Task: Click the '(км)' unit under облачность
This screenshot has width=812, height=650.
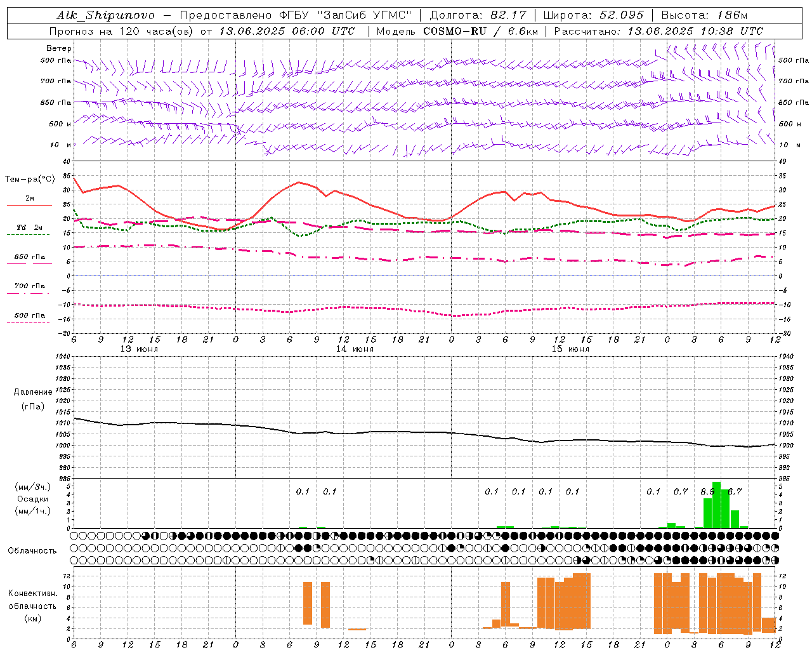Action: click(x=32, y=618)
